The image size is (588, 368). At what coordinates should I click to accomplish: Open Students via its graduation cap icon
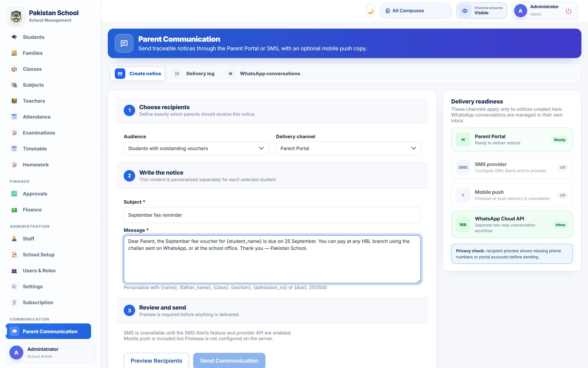coord(14,37)
